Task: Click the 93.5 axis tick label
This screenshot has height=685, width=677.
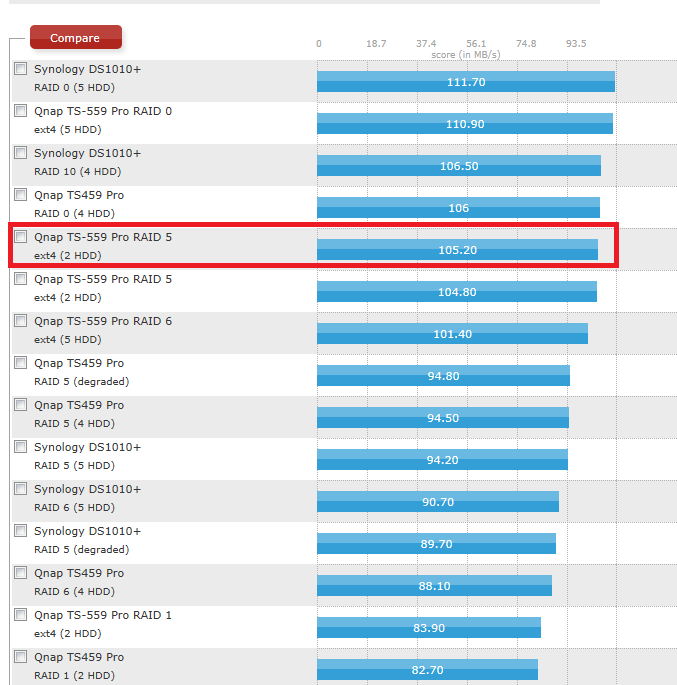Action: pyautogui.click(x=576, y=43)
